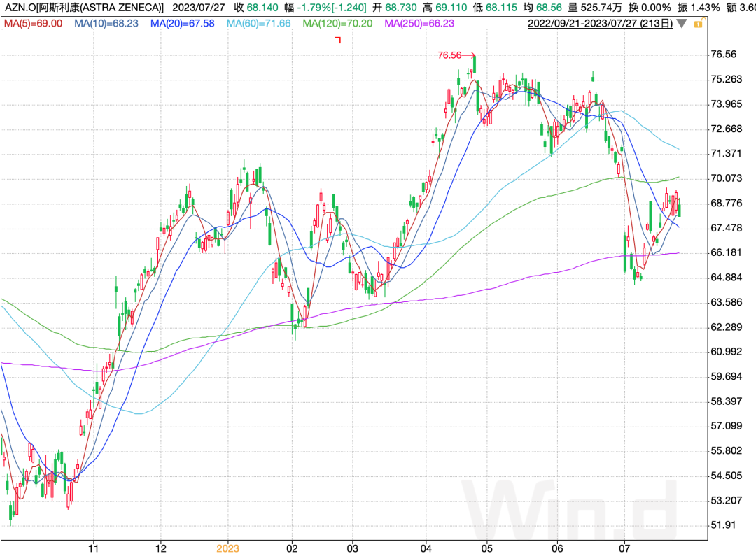Click the orange 2023 year axis label
The image size is (756, 556).
pos(227,548)
